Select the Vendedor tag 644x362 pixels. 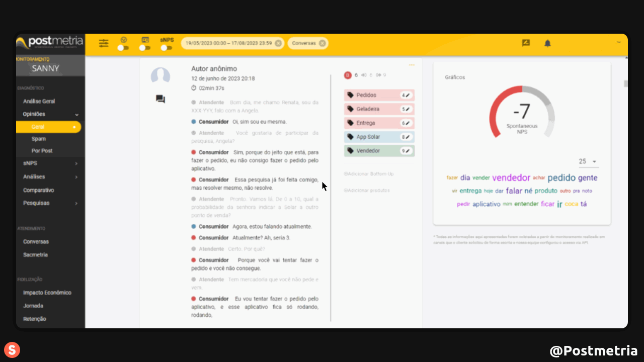coord(379,151)
